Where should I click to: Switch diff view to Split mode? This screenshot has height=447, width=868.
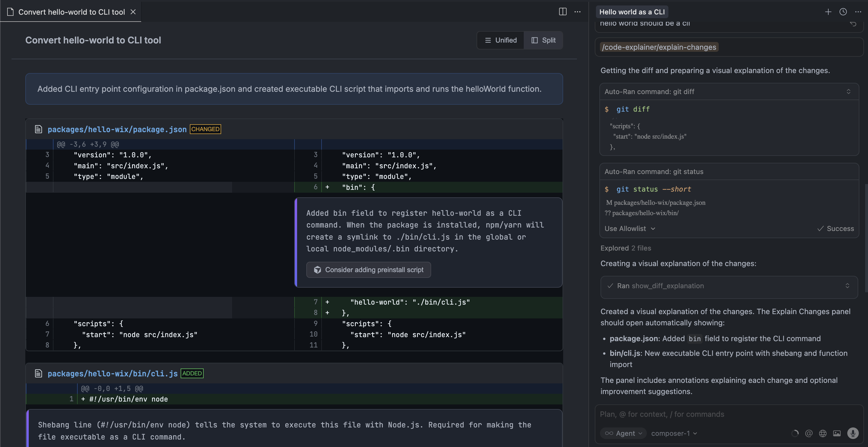click(x=543, y=40)
